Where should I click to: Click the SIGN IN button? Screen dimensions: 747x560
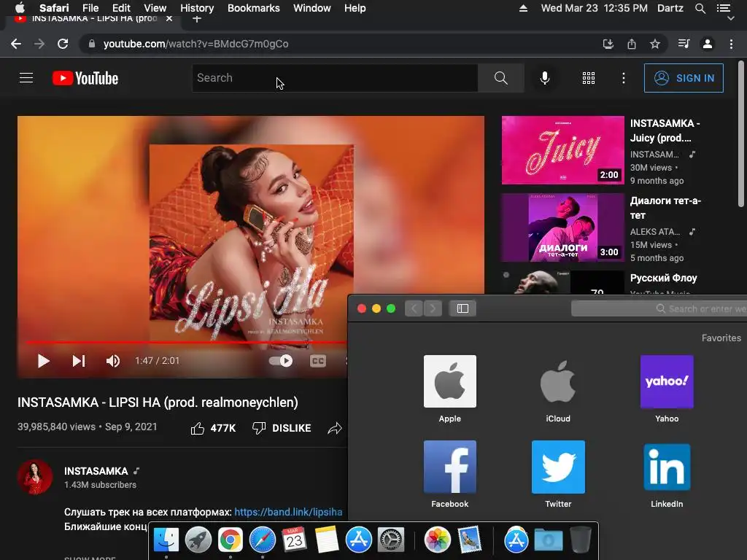[684, 78]
